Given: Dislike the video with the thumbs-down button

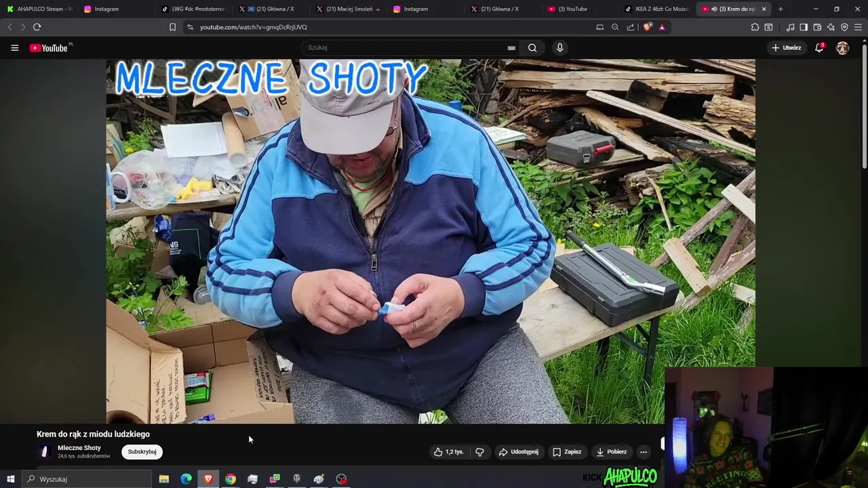Looking at the screenshot, I should click(479, 452).
